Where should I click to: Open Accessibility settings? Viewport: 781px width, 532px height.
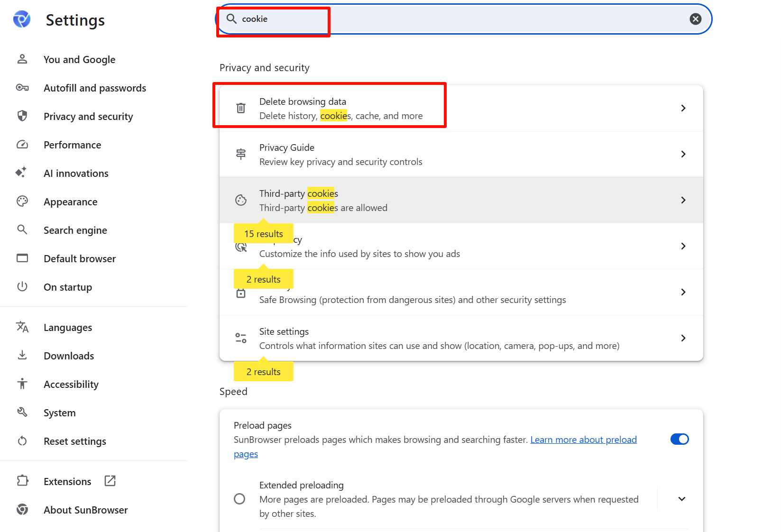[x=71, y=385]
